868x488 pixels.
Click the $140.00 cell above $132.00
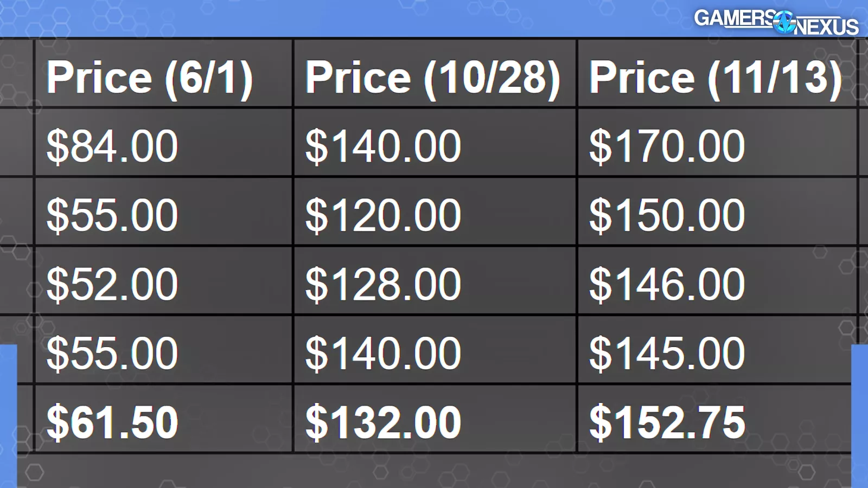pos(383,353)
